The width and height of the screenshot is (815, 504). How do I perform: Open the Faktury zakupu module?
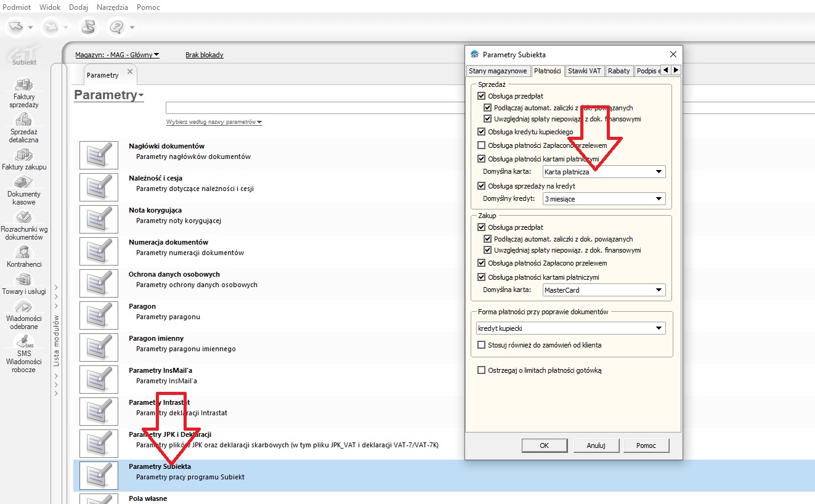24,159
